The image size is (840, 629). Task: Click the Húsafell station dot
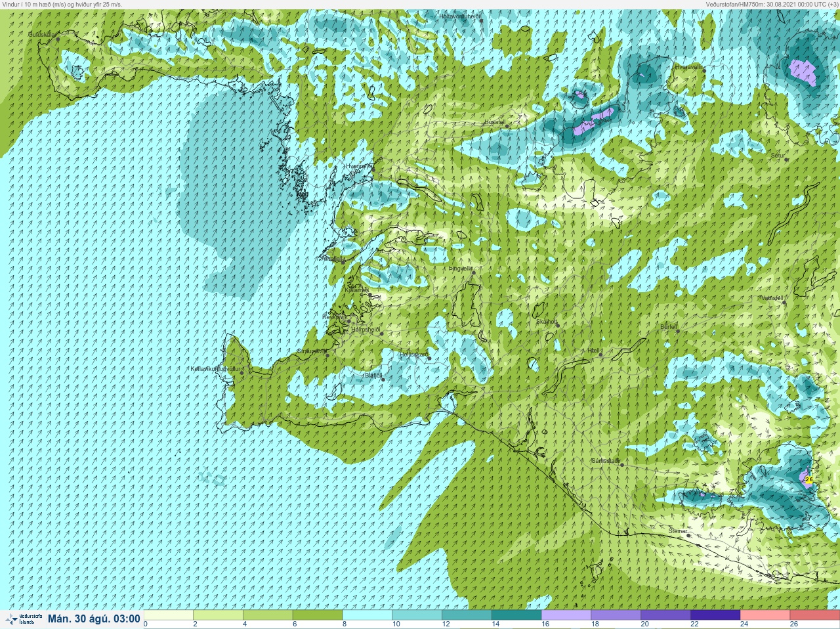[507, 125]
